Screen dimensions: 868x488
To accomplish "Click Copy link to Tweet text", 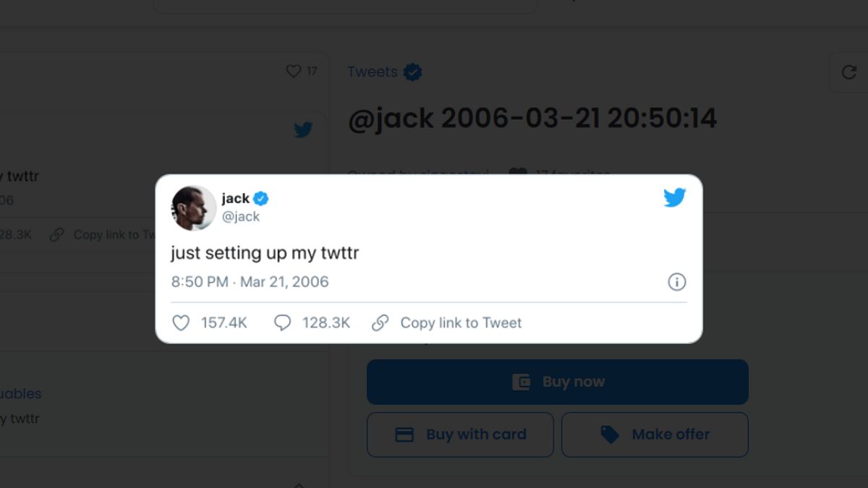I will pyautogui.click(x=461, y=323).
